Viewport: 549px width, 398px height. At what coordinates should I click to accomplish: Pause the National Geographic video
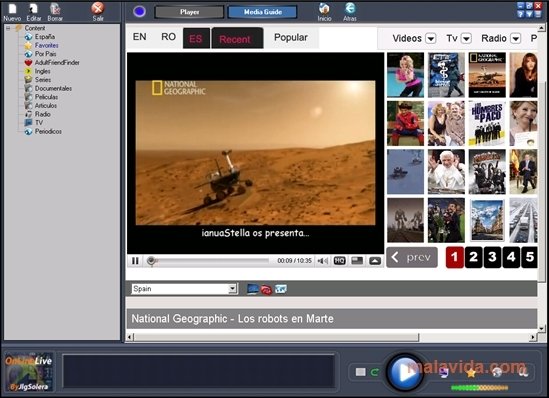(135, 261)
